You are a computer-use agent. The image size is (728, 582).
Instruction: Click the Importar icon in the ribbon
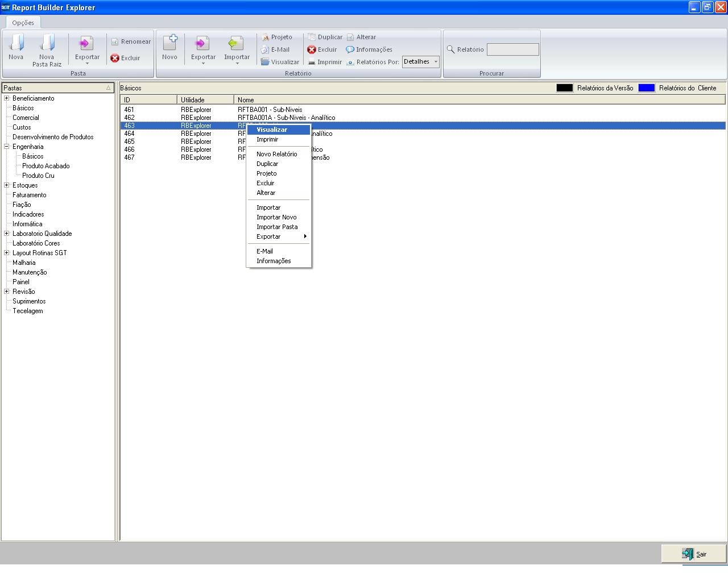click(237, 43)
